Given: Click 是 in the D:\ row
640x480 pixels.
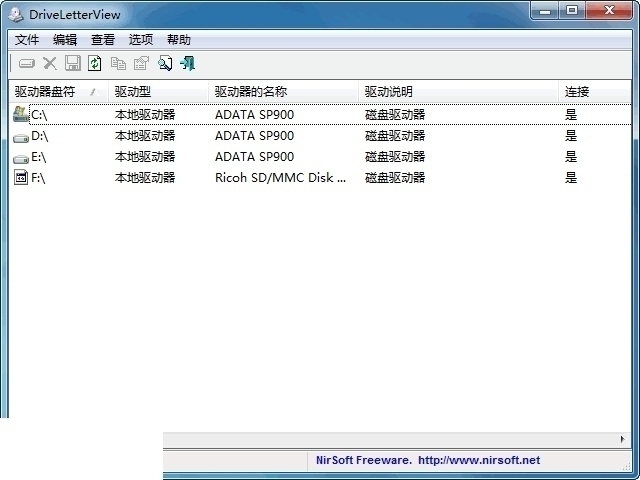Looking at the screenshot, I should pyautogui.click(x=571, y=136).
